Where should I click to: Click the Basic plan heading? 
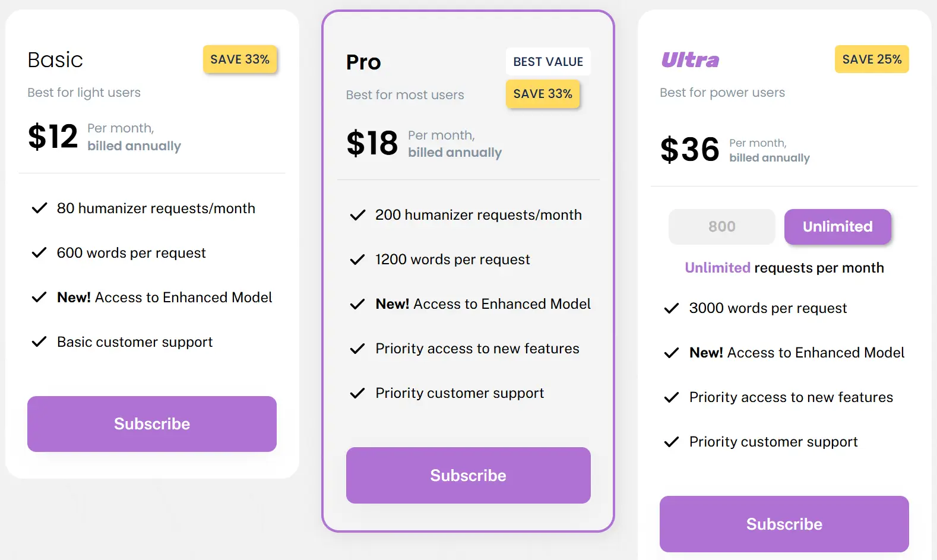[x=55, y=60]
